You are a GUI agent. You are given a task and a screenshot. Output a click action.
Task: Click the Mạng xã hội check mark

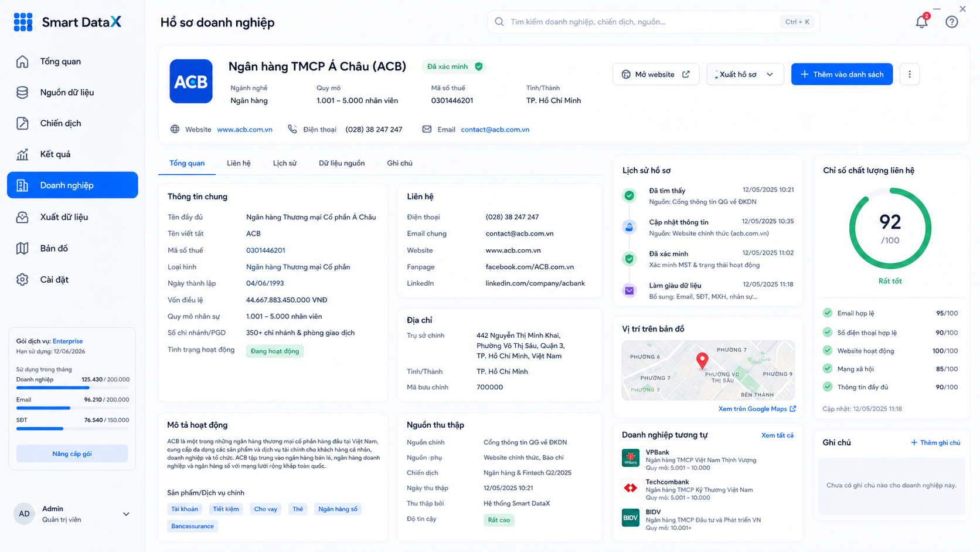[828, 368]
